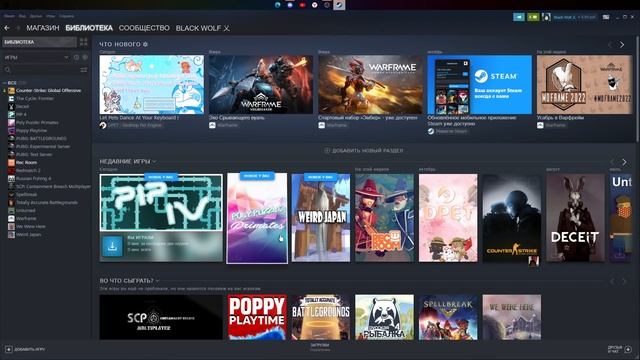Open the DPET game card

point(448,218)
